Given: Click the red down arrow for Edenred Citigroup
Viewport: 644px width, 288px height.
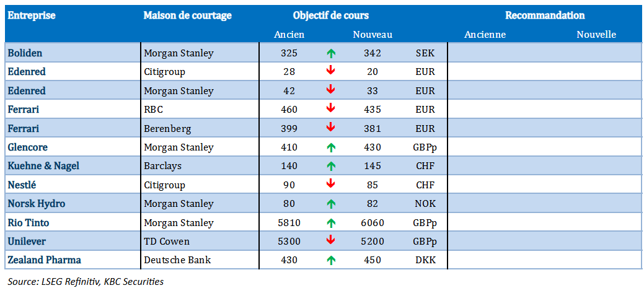Looking at the screenshot, I should click(331, 71).
